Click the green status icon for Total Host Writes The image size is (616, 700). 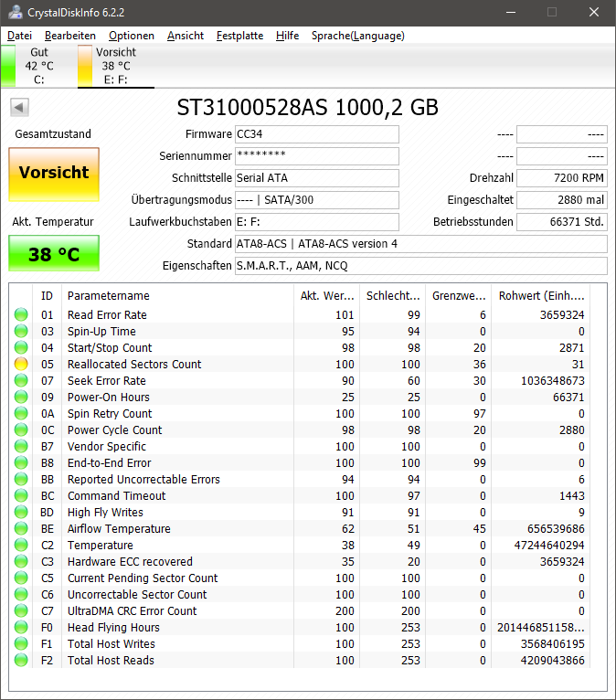21,643
